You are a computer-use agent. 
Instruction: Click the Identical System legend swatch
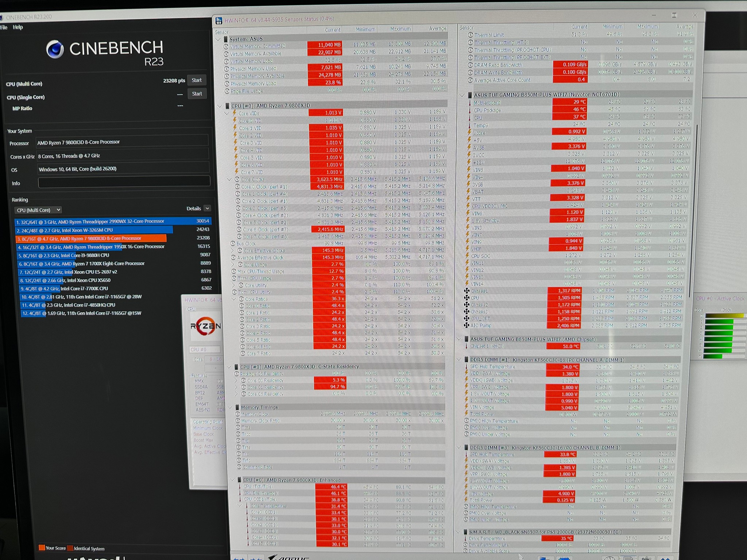point(70,548)
